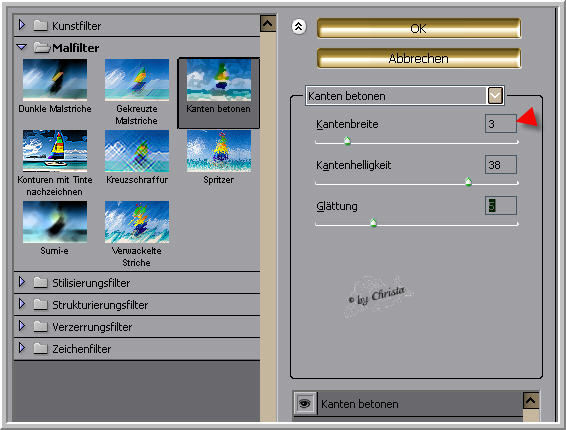Select the Verwackelte Striche filter thumbnail

137,222
